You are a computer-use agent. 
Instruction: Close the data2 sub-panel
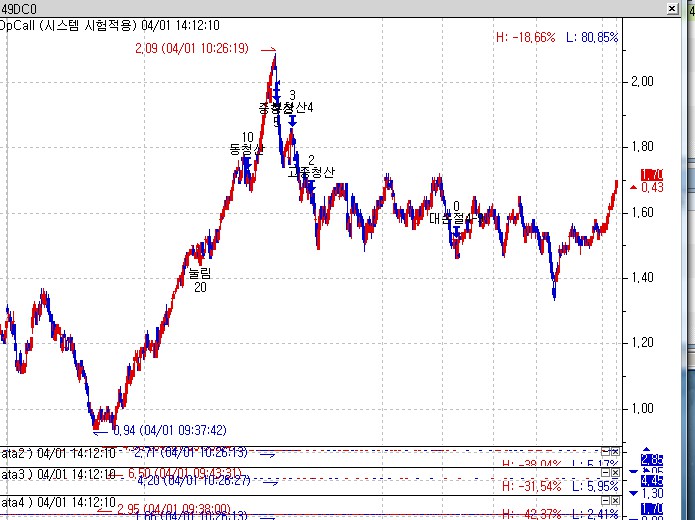pyautogui.click(x=615, y=452)
